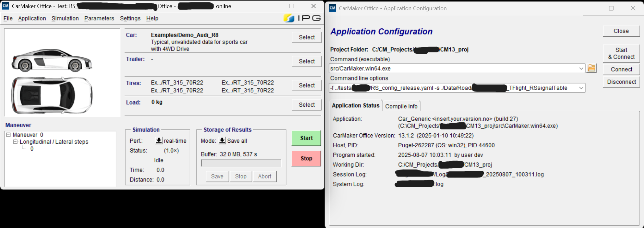
Task: Click Select button for Trailer
Action: (x=307, y=61)
